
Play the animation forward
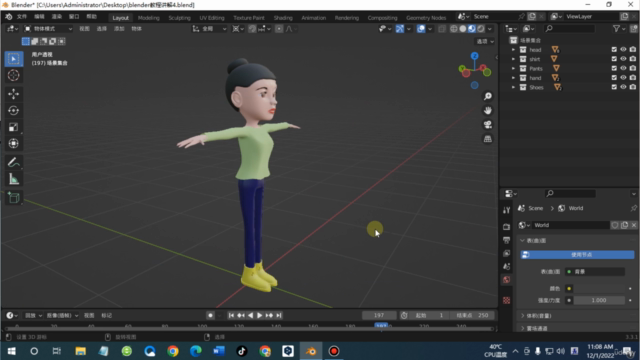(x=260, y=316)
